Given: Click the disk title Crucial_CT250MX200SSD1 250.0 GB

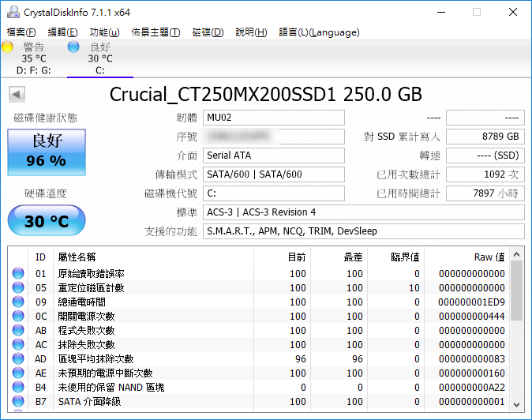Looking at the screenshot, I should [x=266, y=94].
